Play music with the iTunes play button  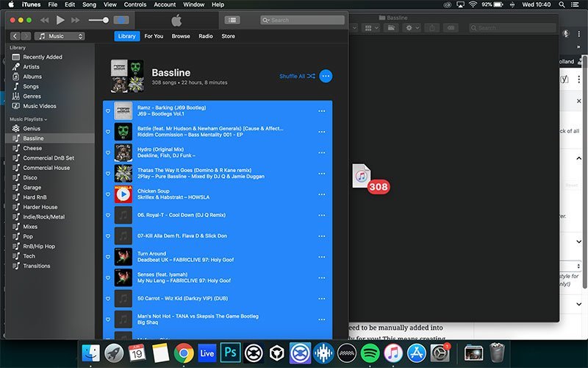click(60, 20)
